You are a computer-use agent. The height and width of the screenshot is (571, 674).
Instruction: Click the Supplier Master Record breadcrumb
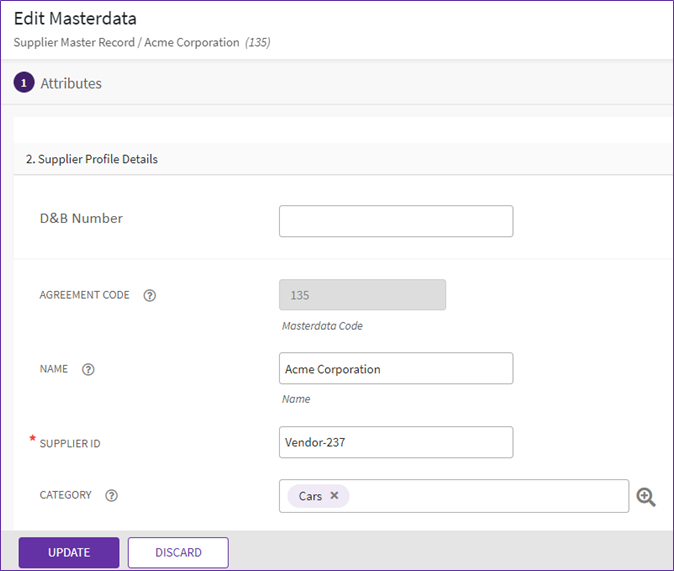tap(74, 42)
